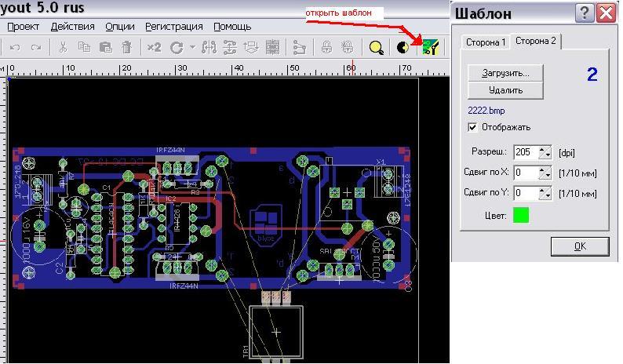This screenshot has height=364, width=623.
Task: Click the Delete trash bin icon
Action: [x=126, y=48]
